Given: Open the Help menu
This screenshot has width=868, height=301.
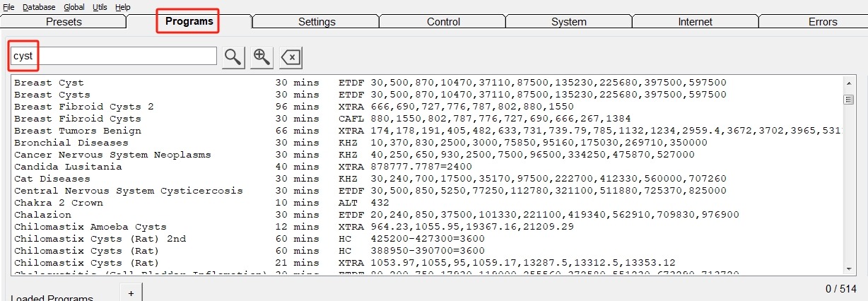Looking at the screenshot, I should pos(123,7).
